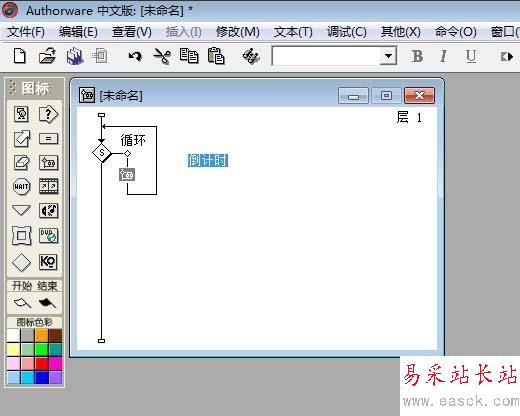Select the decision icon S on the flowline

[102, 153]
